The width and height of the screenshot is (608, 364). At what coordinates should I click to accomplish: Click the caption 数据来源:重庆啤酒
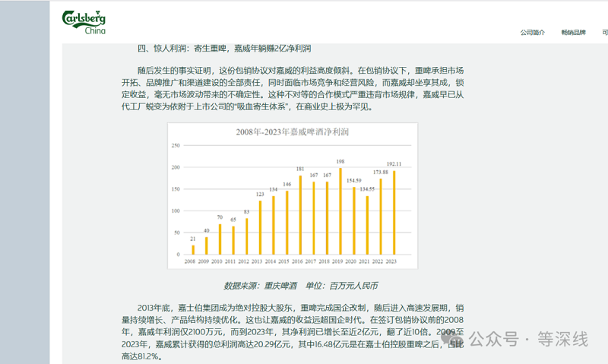260,286
